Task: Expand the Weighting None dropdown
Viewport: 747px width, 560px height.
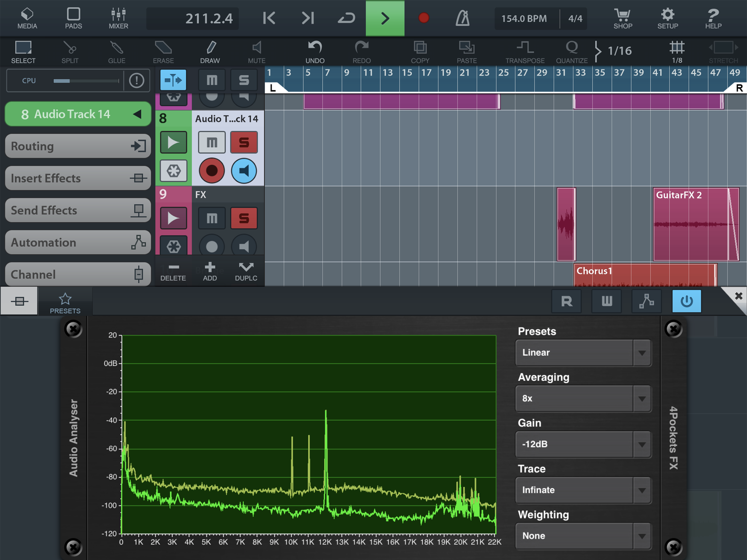Action: 583,536
